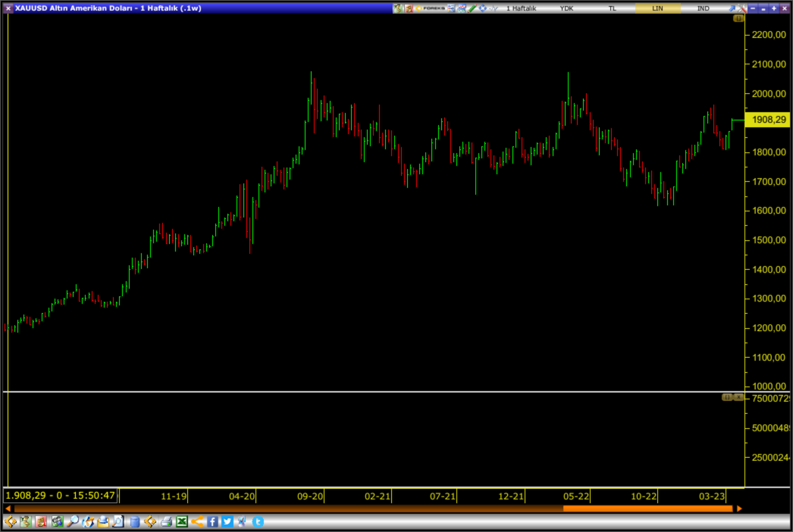
Task: Click the orange share icon
Action: (x=198, y=521)
